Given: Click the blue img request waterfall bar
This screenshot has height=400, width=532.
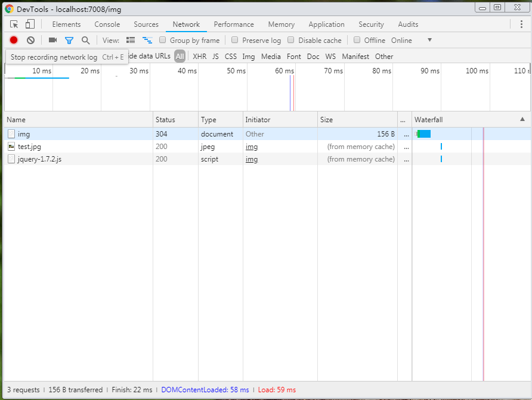Looking at the screenshot, I should pos(424,134).
